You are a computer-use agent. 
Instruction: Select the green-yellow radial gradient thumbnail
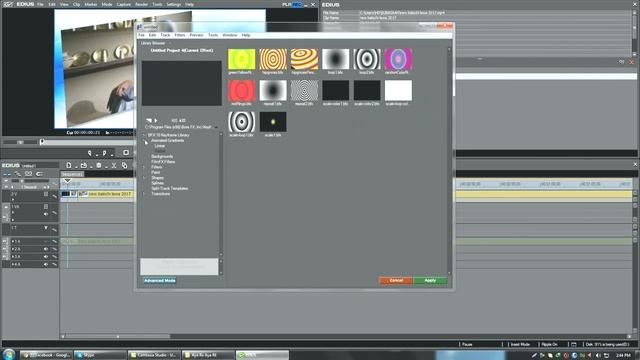tap(242, 59)
